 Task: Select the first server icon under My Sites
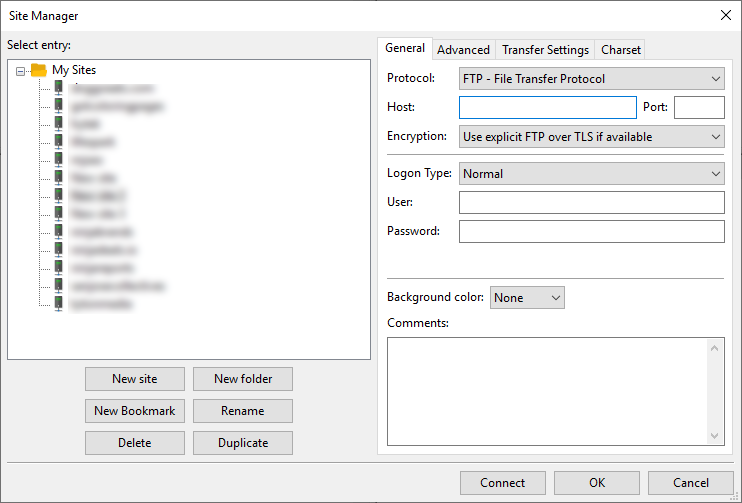tap(58, 88)
